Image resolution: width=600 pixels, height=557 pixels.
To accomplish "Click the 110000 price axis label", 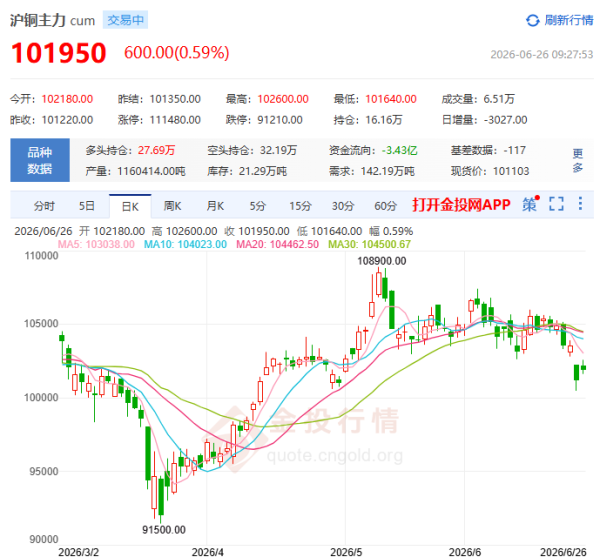I will point(41,256).
